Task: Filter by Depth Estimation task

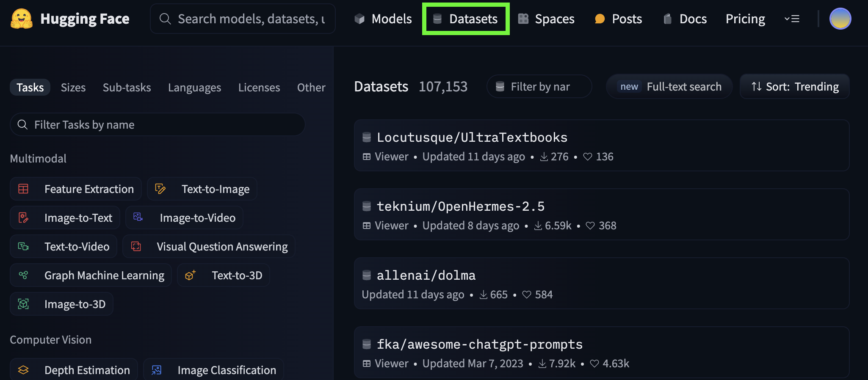Action: click(x=74, y=370)
